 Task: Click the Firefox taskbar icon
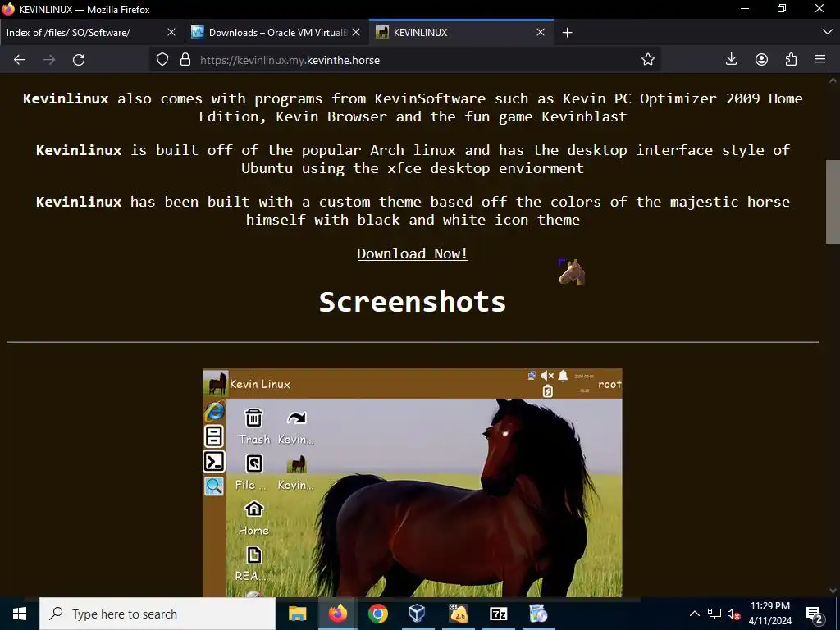tap(337, 614)
